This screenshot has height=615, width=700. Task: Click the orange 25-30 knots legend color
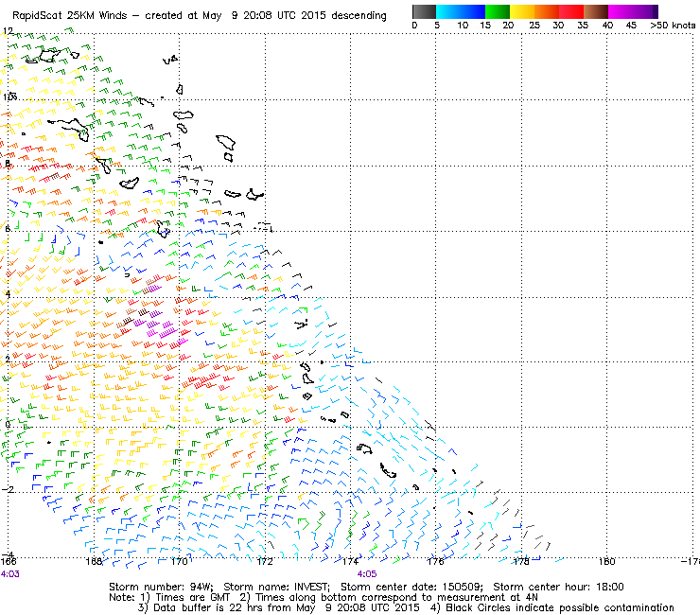click(x=547, y=11)
